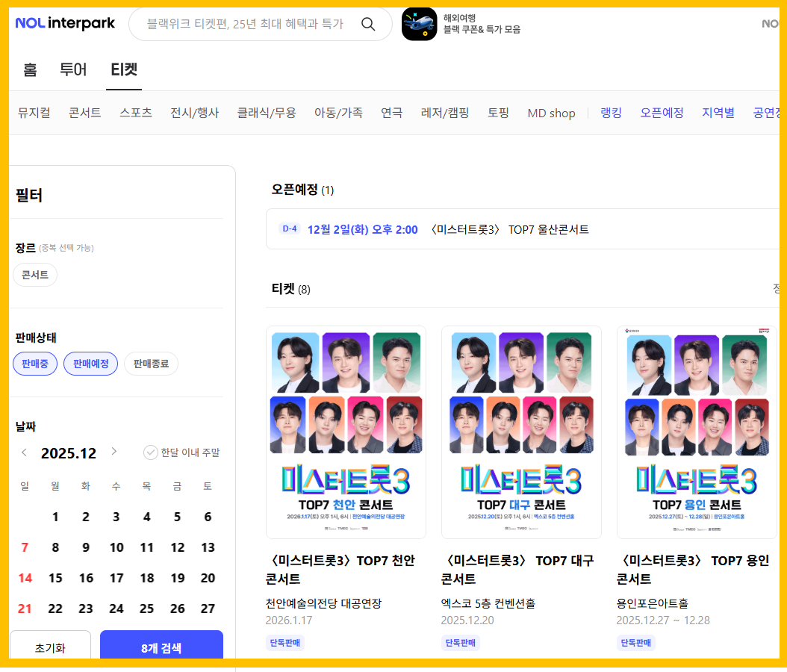The image size is (787, 672).
Task: Toggle the 판매예정 sale status filter
Action: pyautogui.click(x=91, y=364)
